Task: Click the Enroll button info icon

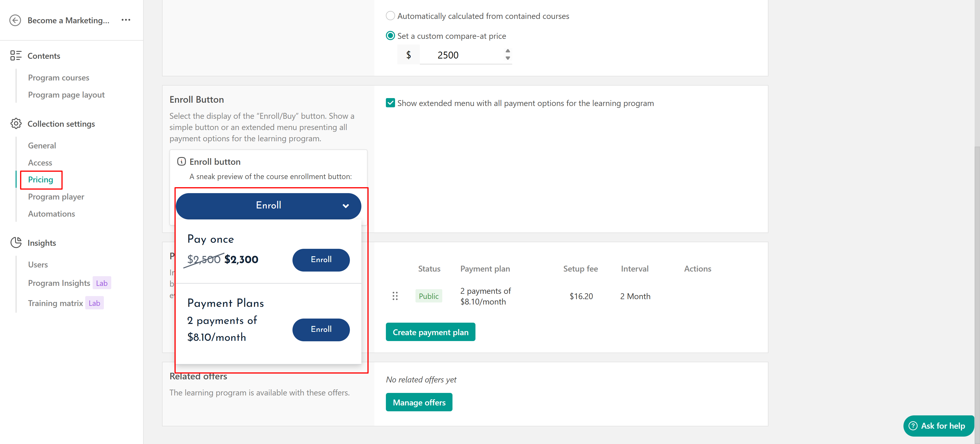Action: click(181, 161)
